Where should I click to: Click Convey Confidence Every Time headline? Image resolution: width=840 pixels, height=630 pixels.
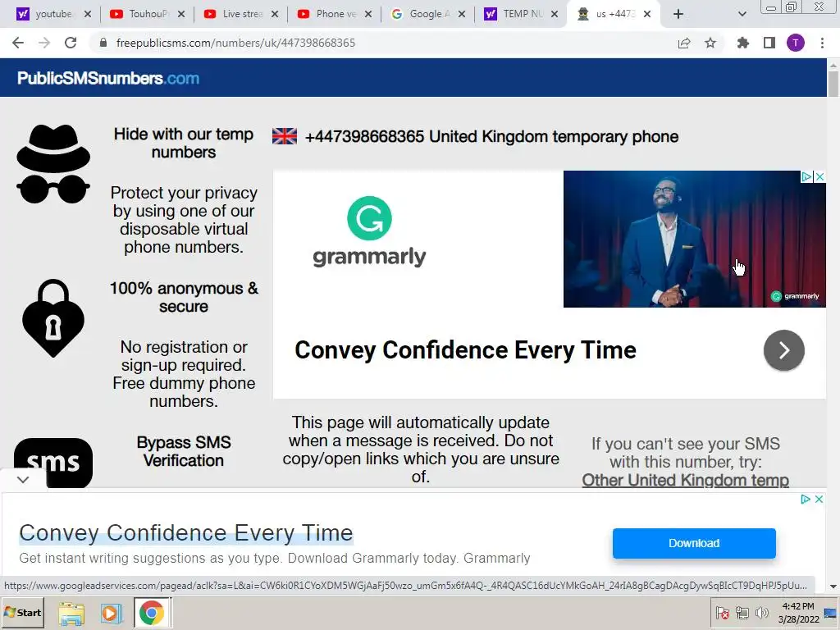pos(465,350)
